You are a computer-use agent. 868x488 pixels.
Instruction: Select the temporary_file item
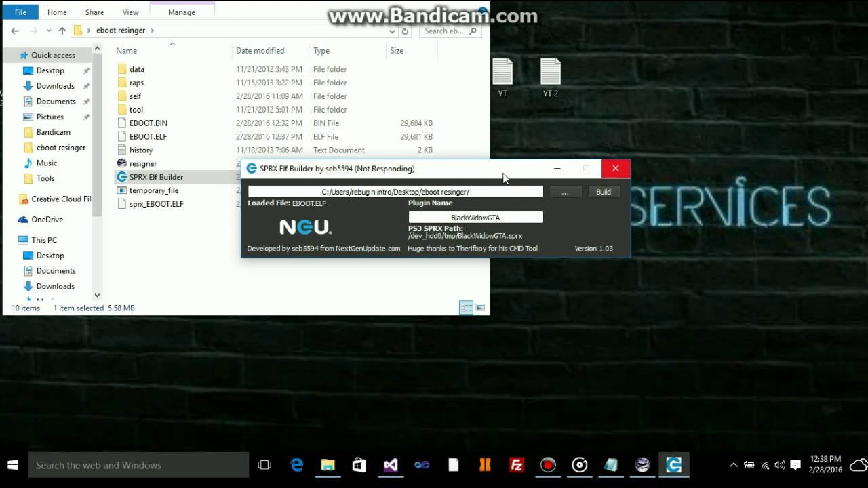click(x=154, y=190)
